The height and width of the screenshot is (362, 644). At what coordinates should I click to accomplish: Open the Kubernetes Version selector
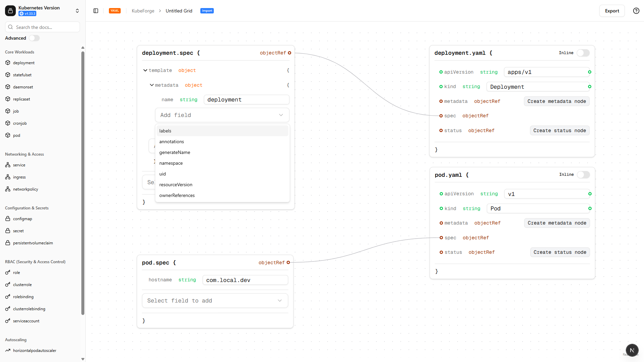(77, 10)
